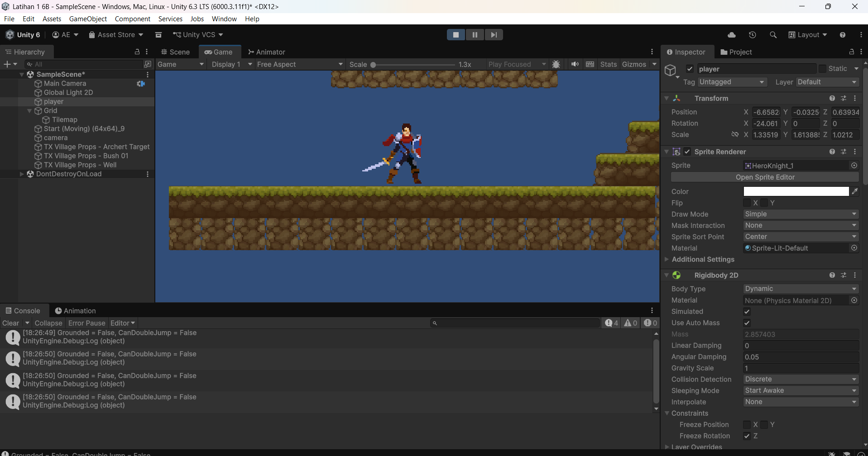Open the Sprite Renderer Color swatch
Viewport: 868px width, 456px height.
coord(796,191)
